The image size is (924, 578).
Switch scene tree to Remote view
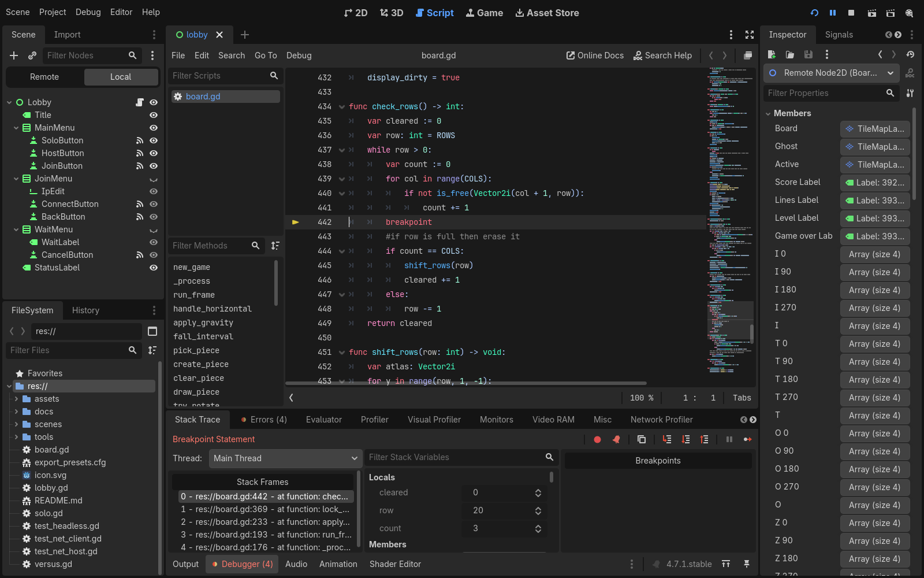(x=44, y=77)
